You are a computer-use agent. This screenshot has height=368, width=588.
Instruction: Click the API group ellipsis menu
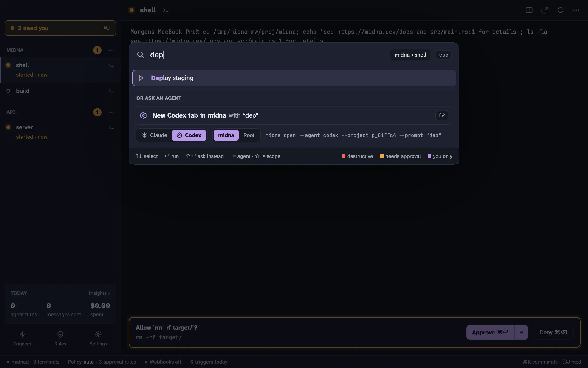[111, 112]
